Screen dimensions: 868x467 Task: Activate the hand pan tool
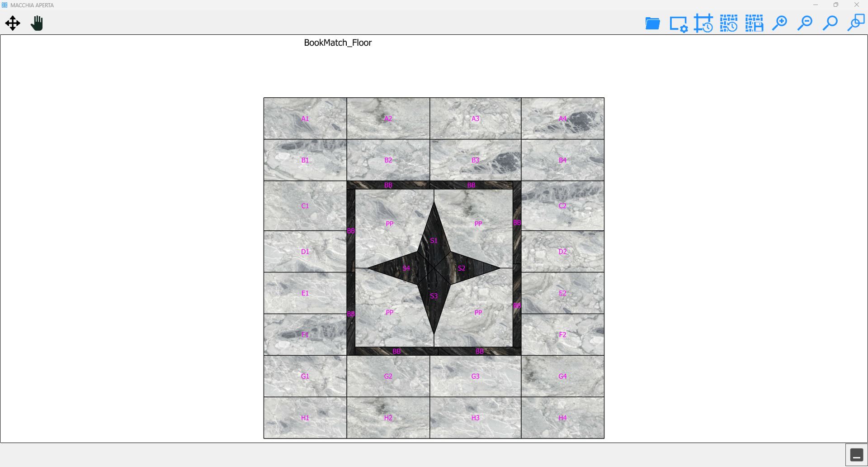click(x=37, y=23)
